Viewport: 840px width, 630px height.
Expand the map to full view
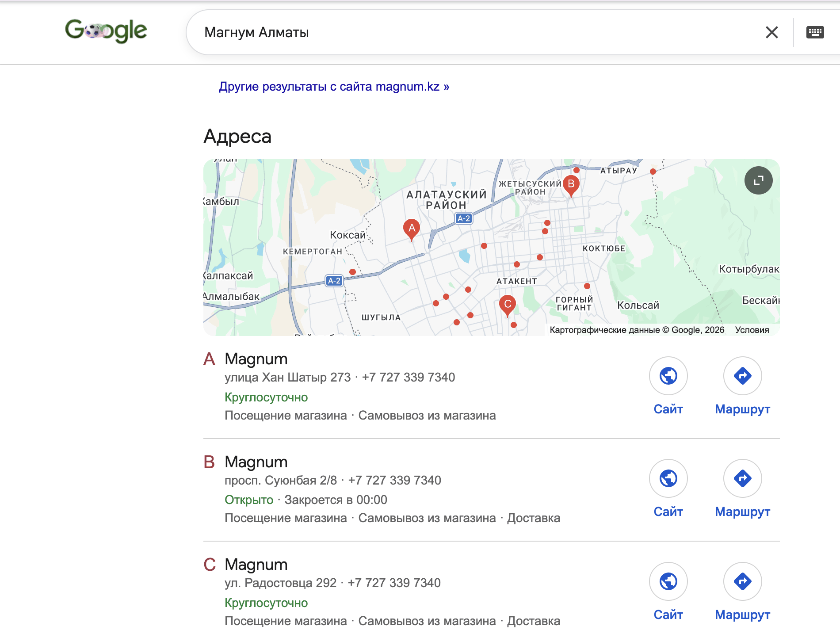[758, 180]
